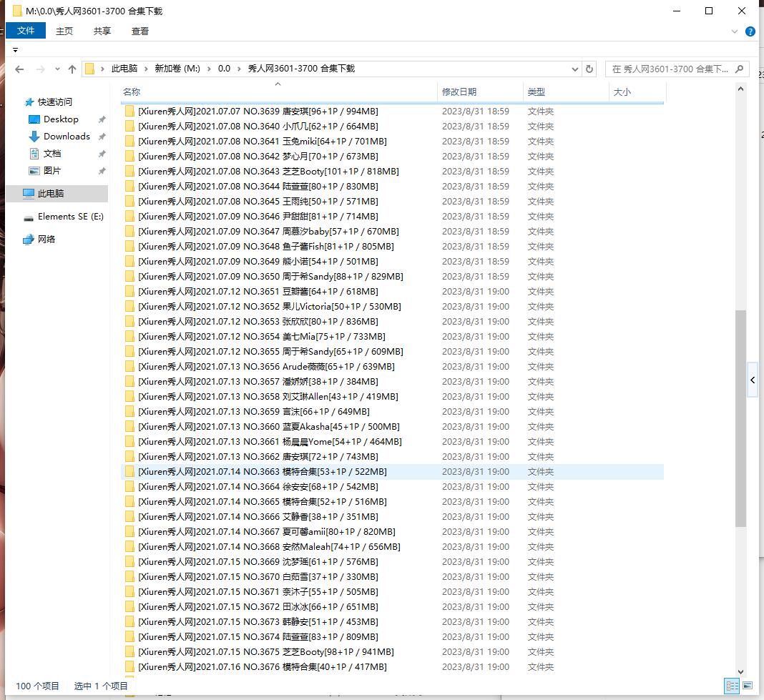Click 新加卷 (M:) in breadcrumb path
Screen dimensions: 764x700
click(x=177, y=69)
